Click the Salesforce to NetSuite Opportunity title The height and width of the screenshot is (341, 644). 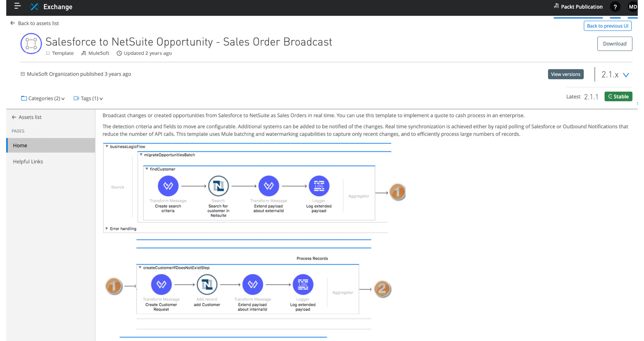[189, 42]
